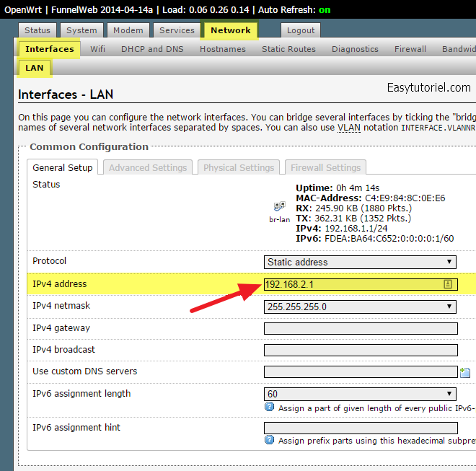Screen dimensions: 476x471
Task: Click the Load 0.06 0.26 0.14 text
Action: click(x=206, y=9)
